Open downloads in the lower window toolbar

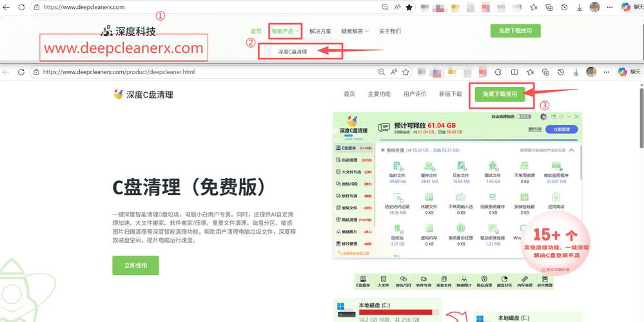pos(576,71)
